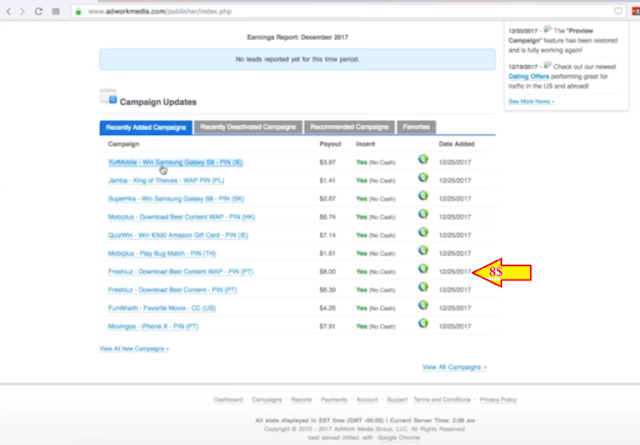Switch to the Favorites tab
640x445 pixels.
pyautogui.click(x=416, y=127)
